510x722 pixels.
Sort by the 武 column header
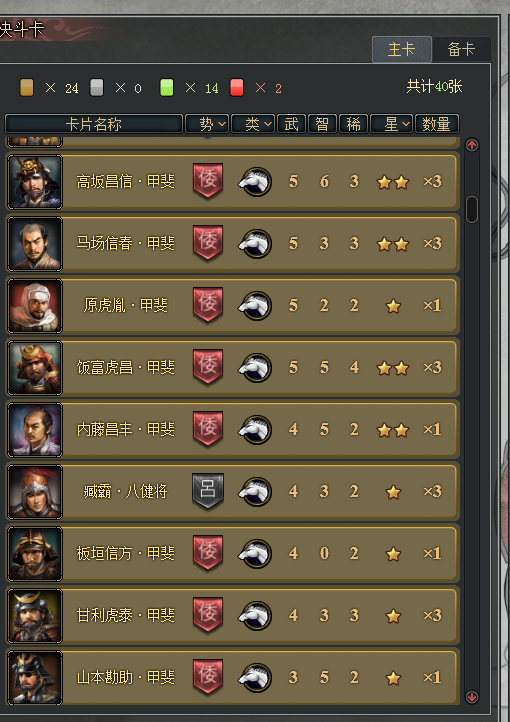(291, 124)
